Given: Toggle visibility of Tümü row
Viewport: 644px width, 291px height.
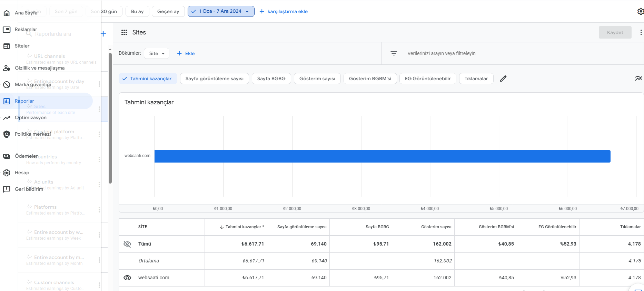Looking at the screenshot, I should [127, 244].
